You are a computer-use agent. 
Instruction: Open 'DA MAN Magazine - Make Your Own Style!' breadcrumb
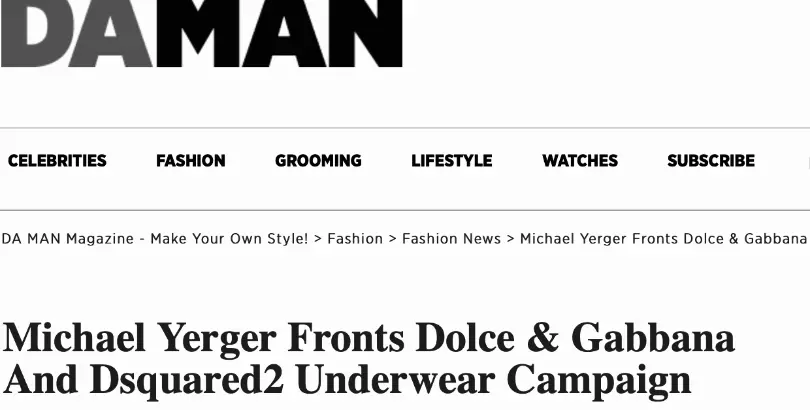click(155, 239)
